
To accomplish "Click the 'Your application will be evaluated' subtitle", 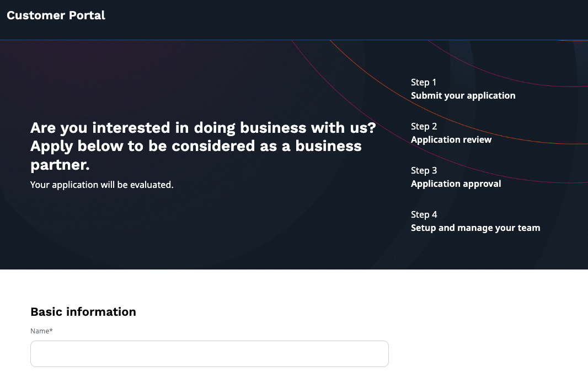I will click(x=101, y=184).
